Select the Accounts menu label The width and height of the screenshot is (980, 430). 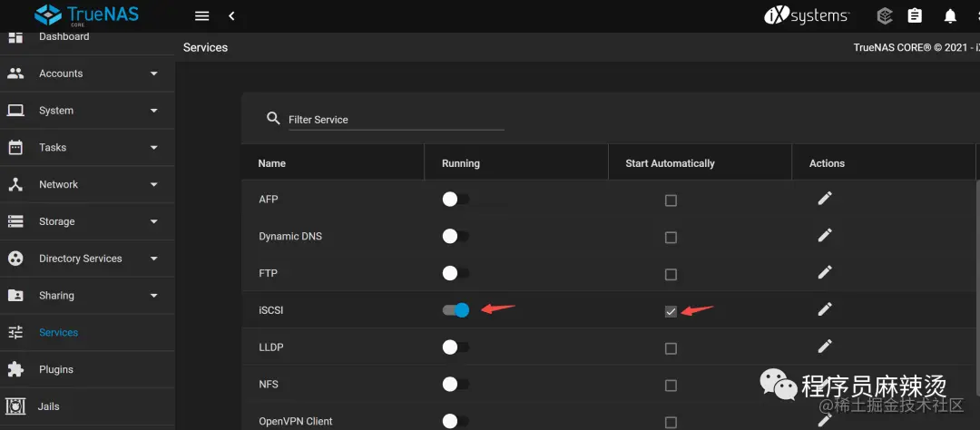(61, 73)
